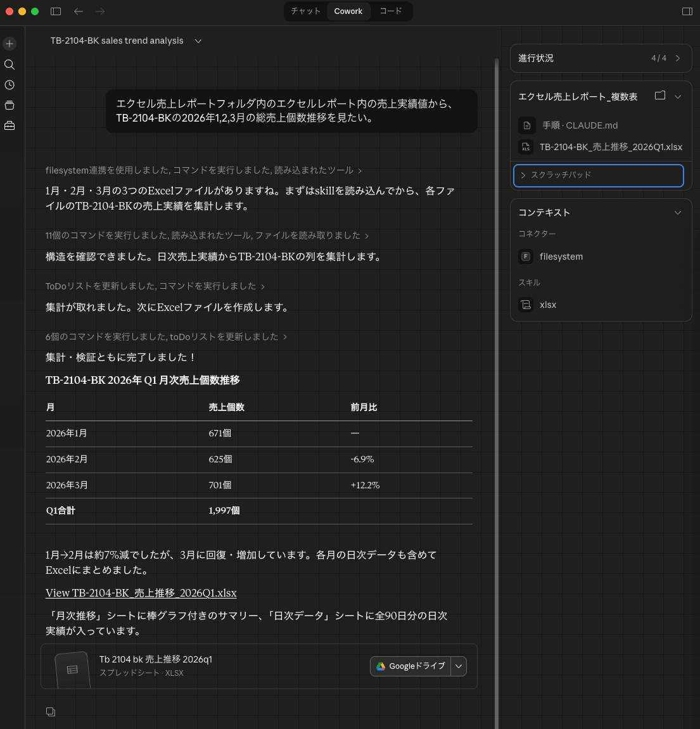Toggle the right panel layout icon
Screen dimensions: 700x729
coord(686,11)
